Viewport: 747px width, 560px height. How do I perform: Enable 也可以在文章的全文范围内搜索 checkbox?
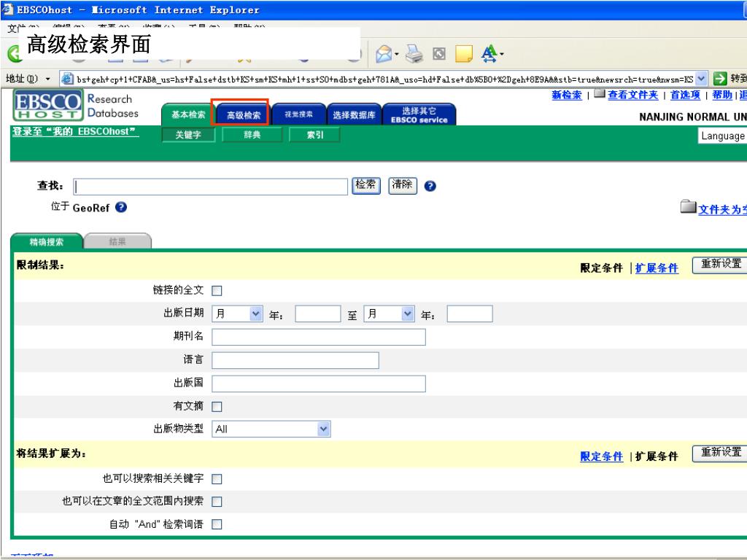tap(217, 502)
